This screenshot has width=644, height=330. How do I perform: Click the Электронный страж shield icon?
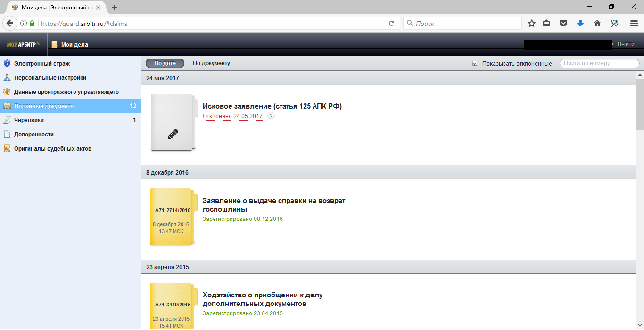coord(7,63)
